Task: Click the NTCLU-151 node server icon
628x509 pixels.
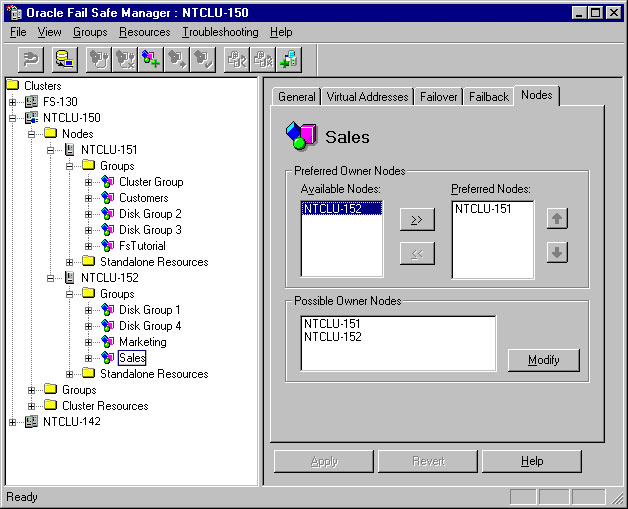Action: pyautogui.click(x=70, y=150)
